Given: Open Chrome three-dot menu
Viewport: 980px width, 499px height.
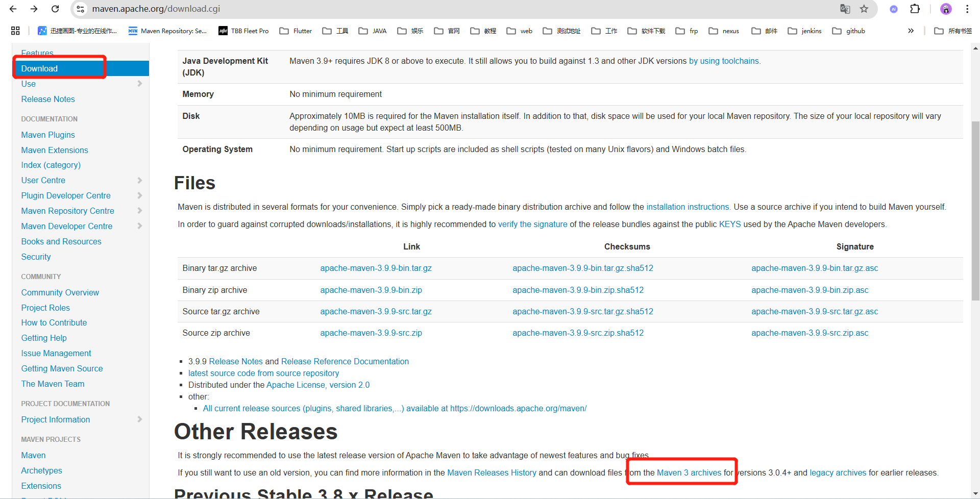Looking at the screenshot, I should 967,9.
